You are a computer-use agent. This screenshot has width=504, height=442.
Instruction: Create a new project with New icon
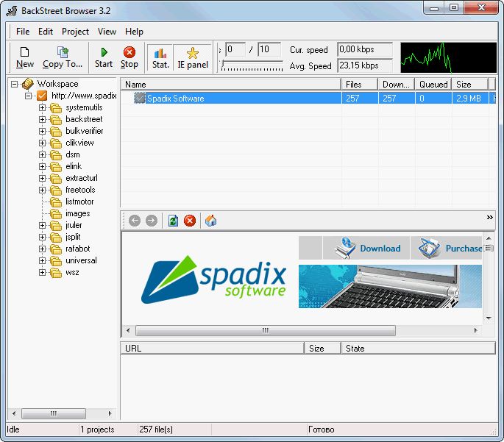24,52
